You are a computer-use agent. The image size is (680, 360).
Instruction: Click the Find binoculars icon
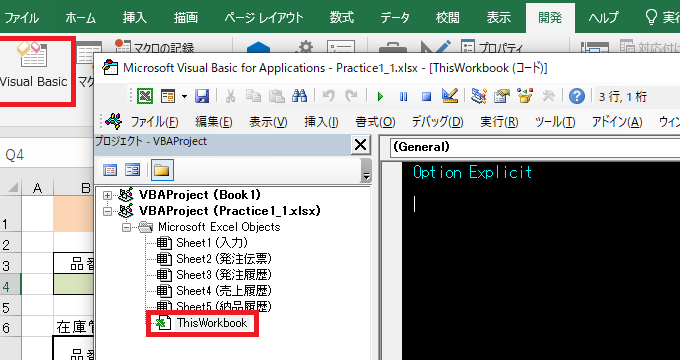tap(299, 96)
